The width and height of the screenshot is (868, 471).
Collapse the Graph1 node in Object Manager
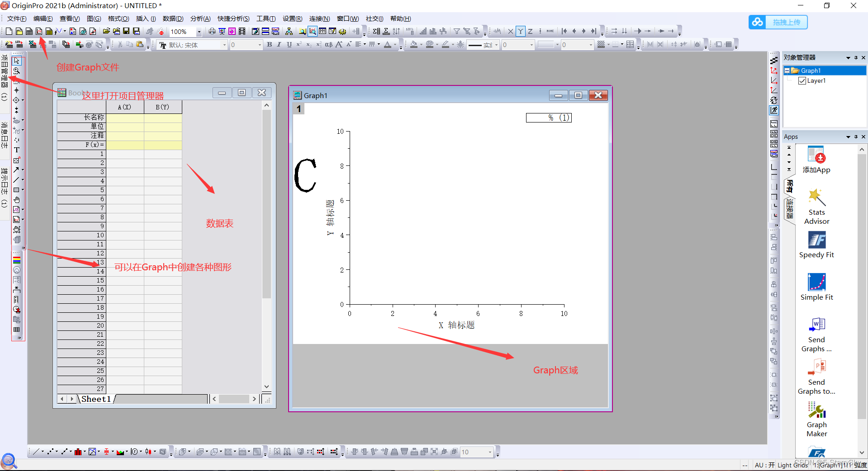(x=787, y=71)
